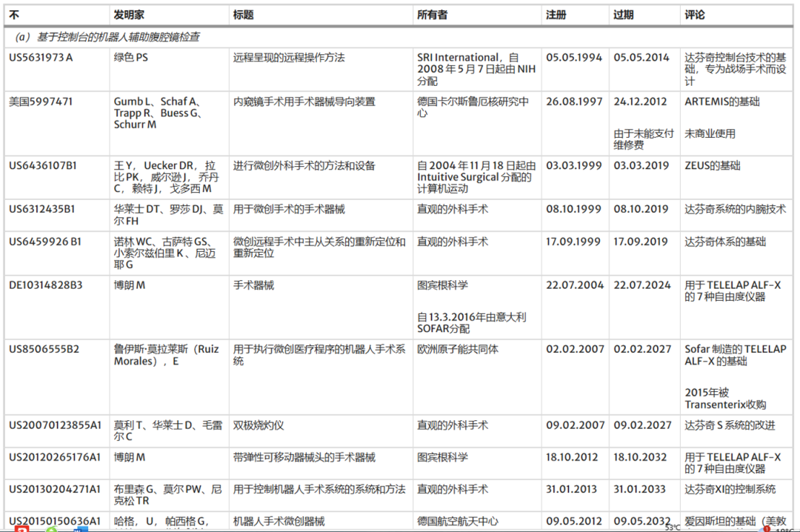Click patent number US6436107B1
Viewport: 800px width, 532px height.
tap(43, 165)
